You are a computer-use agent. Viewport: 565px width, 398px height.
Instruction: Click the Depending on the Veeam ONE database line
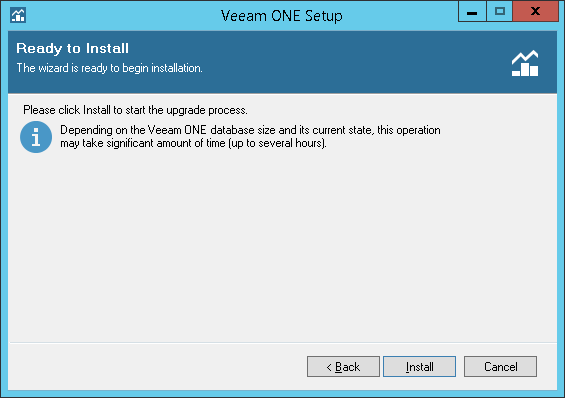[250, 130]
